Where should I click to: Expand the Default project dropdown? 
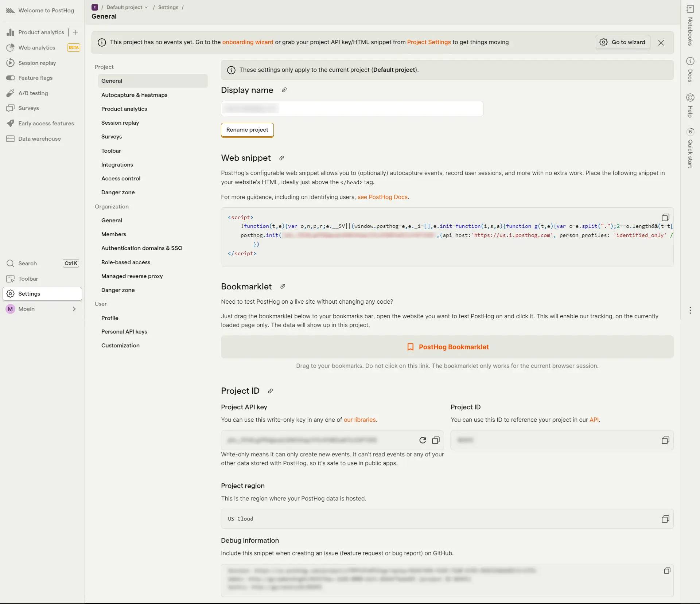[127, 7]
